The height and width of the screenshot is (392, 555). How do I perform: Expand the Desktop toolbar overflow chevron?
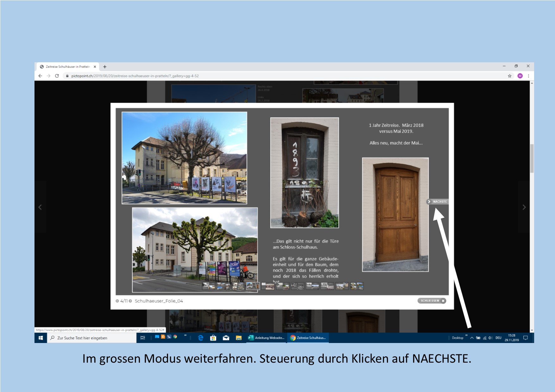coord(466,335)
